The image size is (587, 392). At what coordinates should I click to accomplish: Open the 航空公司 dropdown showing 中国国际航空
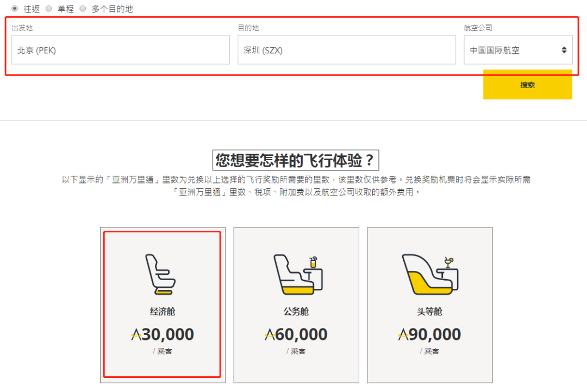[518, 50]
